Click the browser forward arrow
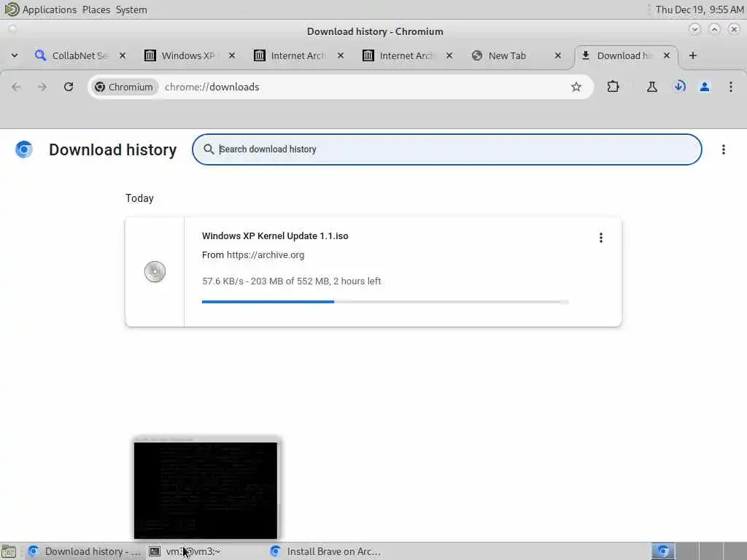The width and height of the screenshot is (747, 560). tap(42, 87)
